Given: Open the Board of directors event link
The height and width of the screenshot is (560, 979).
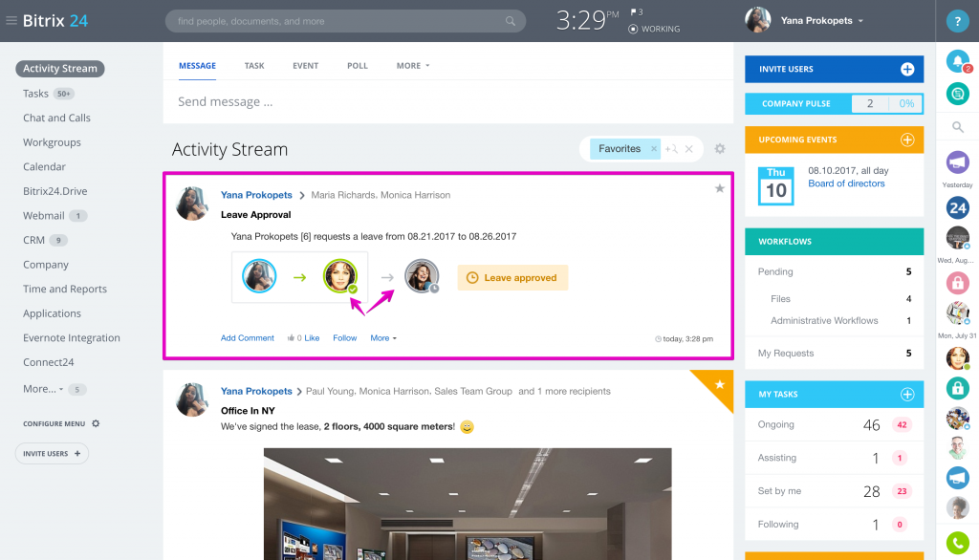Looking at the screenshot, I should point(846,183).
